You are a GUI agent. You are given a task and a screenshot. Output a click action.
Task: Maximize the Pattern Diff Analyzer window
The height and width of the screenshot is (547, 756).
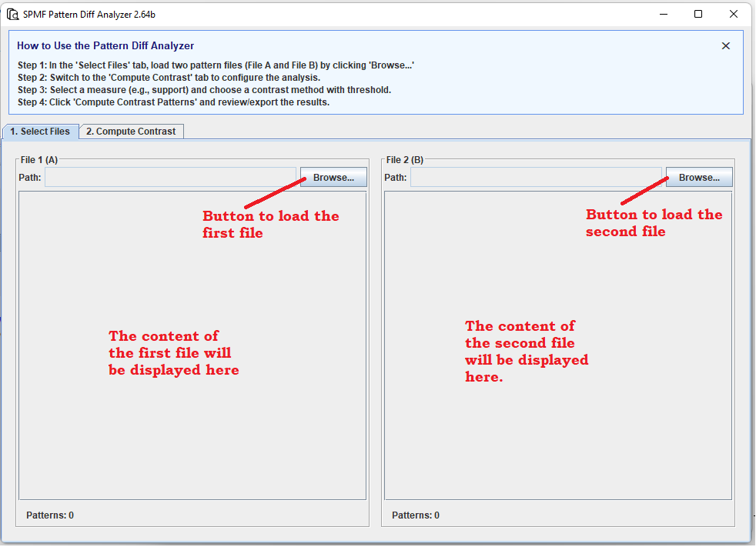[x=698, y=14]
